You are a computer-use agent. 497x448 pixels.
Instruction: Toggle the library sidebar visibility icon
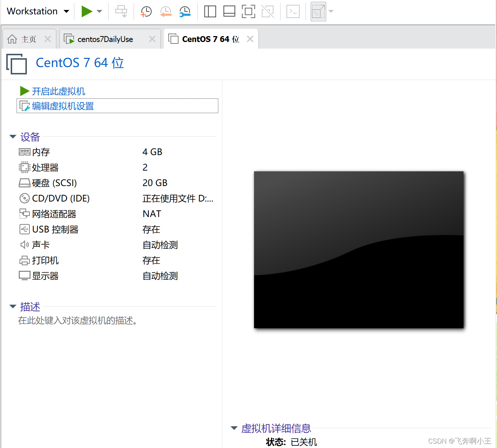(x=210, y=11)
